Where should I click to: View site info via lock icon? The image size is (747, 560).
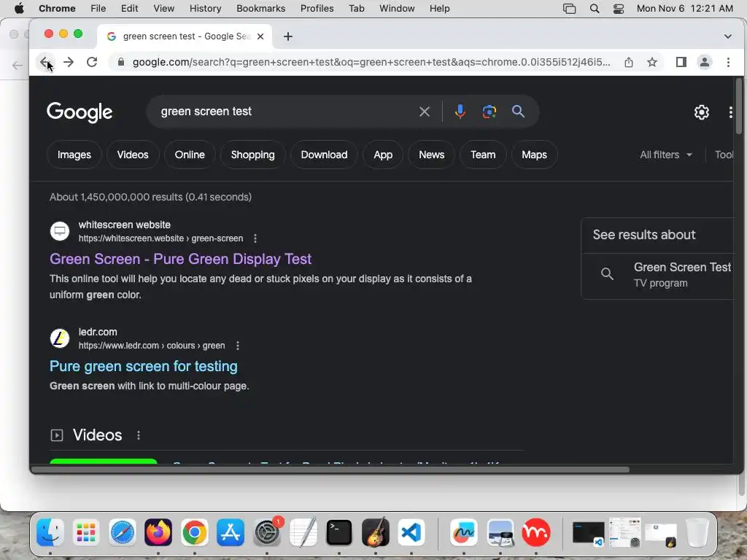pyautogui.click(x=121, y=62)
